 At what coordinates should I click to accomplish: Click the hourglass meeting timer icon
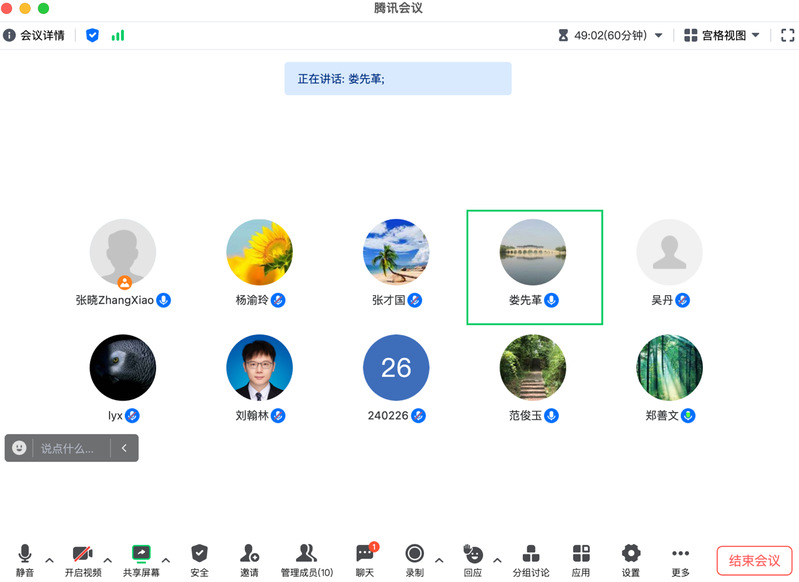(563, 35)
